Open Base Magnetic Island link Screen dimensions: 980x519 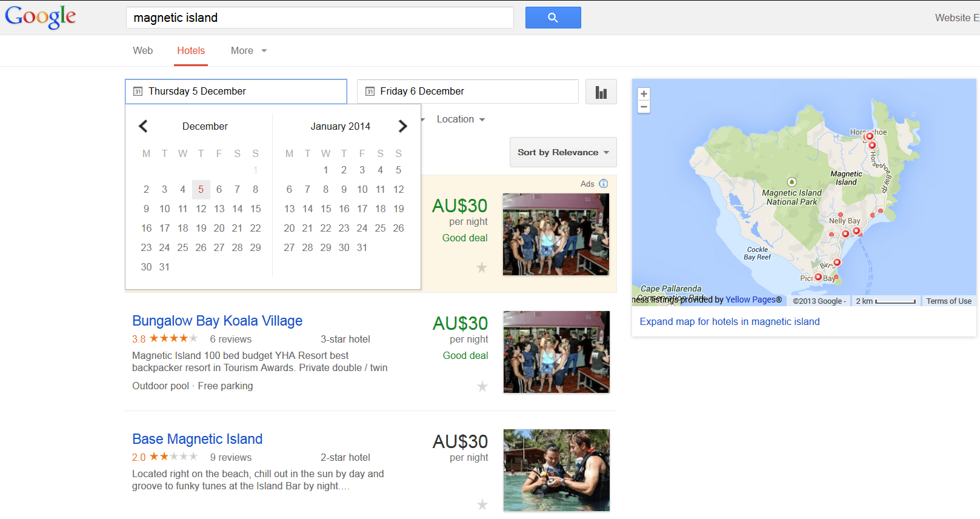[197, 439]
